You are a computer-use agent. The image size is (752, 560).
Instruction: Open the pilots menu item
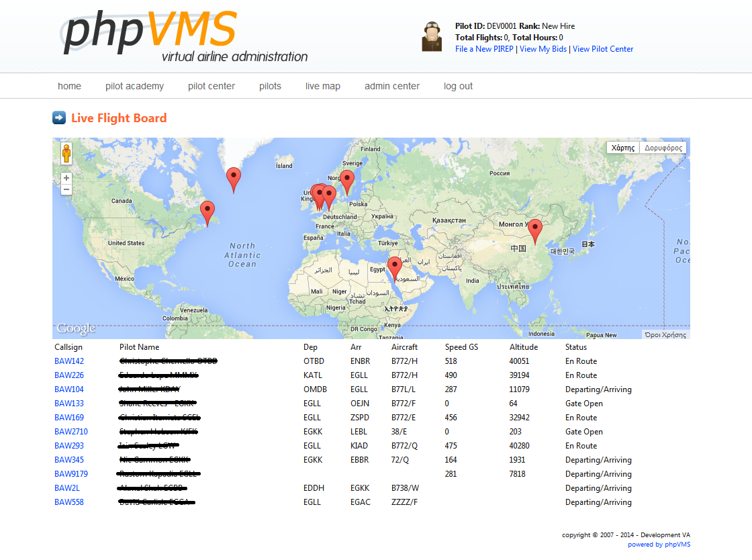(x=270, y=87)
